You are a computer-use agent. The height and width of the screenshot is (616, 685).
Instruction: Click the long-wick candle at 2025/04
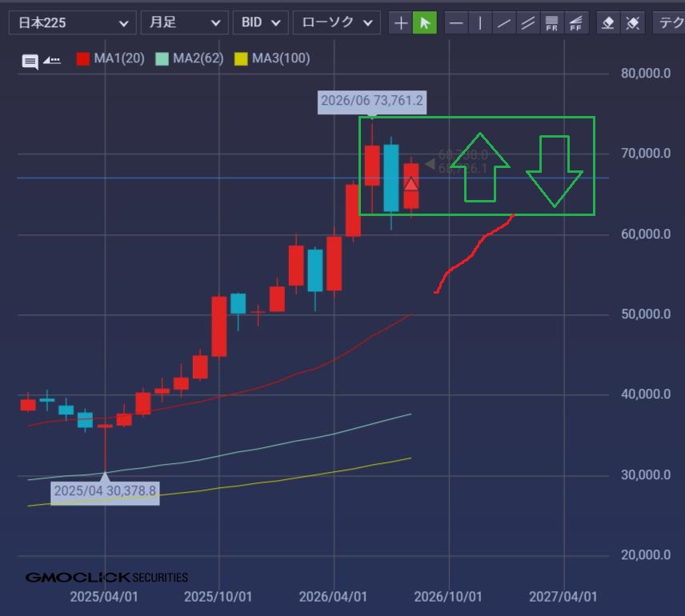(105, 447)
